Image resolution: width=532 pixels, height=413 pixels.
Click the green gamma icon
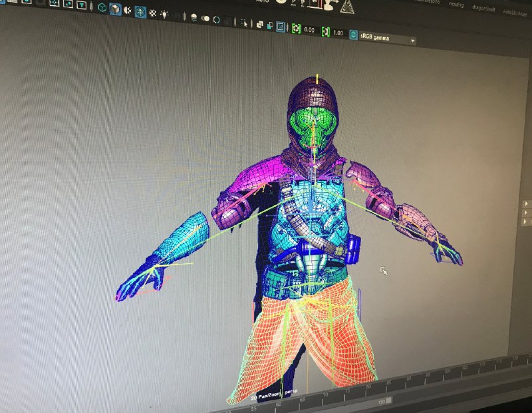(x=325, y=31)
